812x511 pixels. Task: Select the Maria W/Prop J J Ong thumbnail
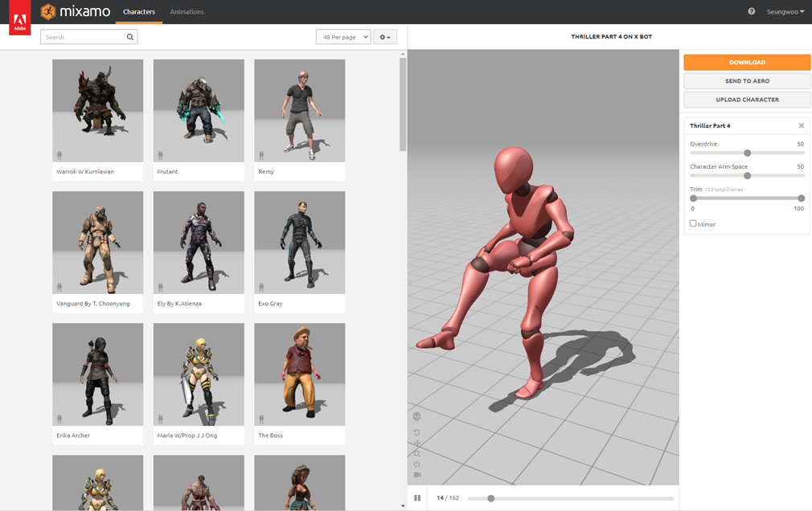pos(199,375)
